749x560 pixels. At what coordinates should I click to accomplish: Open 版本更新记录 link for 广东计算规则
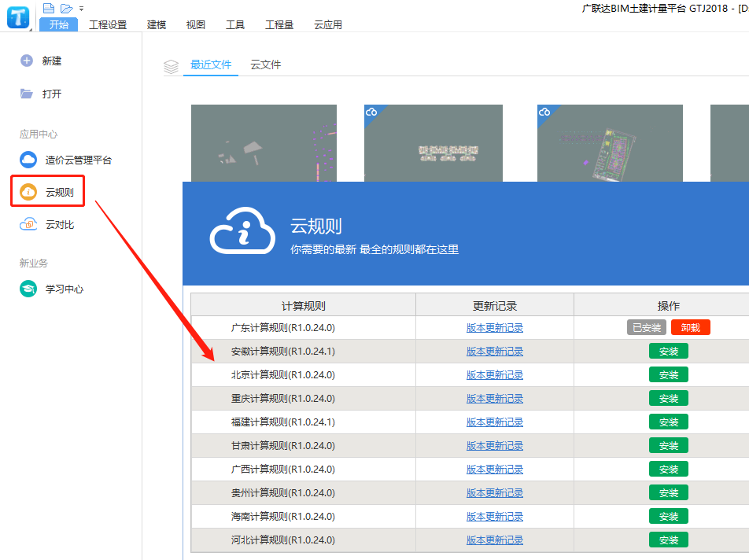(x=494, y=327)
